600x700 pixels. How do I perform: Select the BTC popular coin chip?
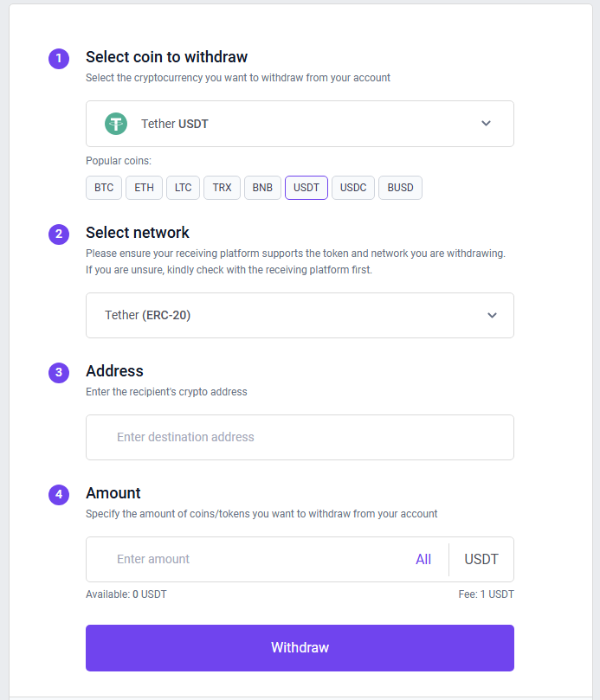point(104,188)
